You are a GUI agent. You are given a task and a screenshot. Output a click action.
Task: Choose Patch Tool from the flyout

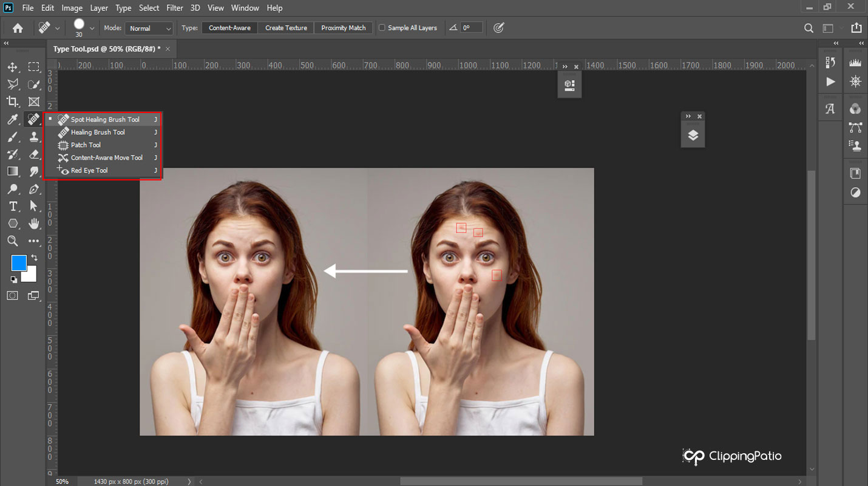[86, 145]
